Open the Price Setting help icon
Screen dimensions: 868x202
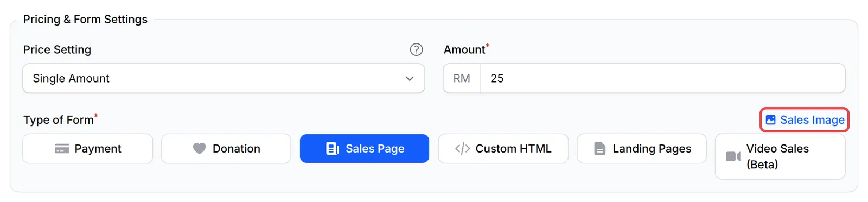[x=416, y=49]
